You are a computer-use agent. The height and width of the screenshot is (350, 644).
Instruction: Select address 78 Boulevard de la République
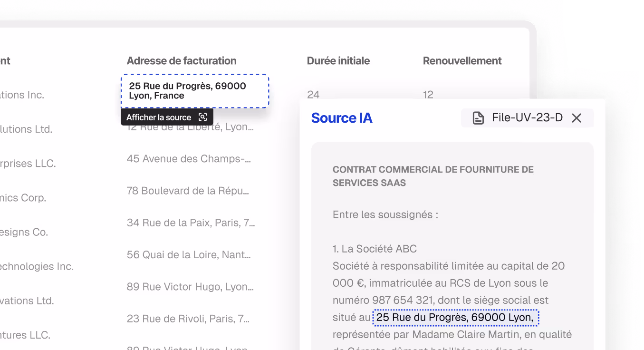(x=187, y=191)
